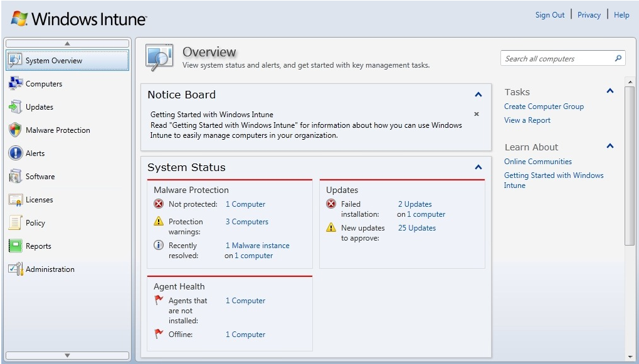This screenshot has height=364, width=639.
Task: Click the red flag icon beside Offline
Action: pos(159,334)
